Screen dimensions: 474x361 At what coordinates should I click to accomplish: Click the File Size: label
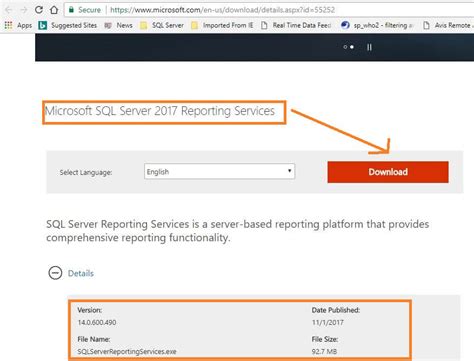(325, 339)
